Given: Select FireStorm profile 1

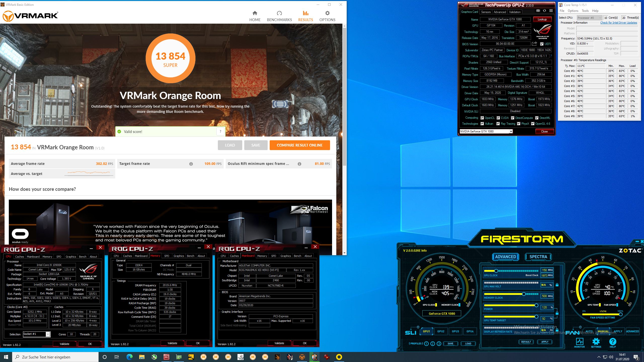Looking at the screenshot, I should point(426,344).
